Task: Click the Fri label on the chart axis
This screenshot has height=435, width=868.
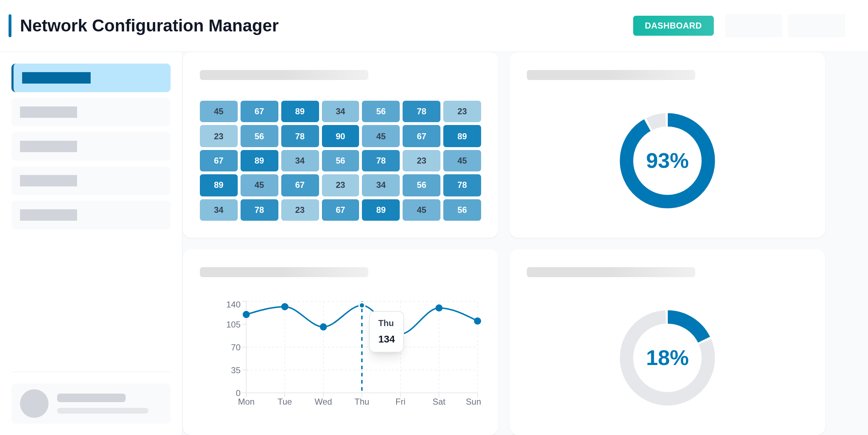Action: (x=400, y=402)
